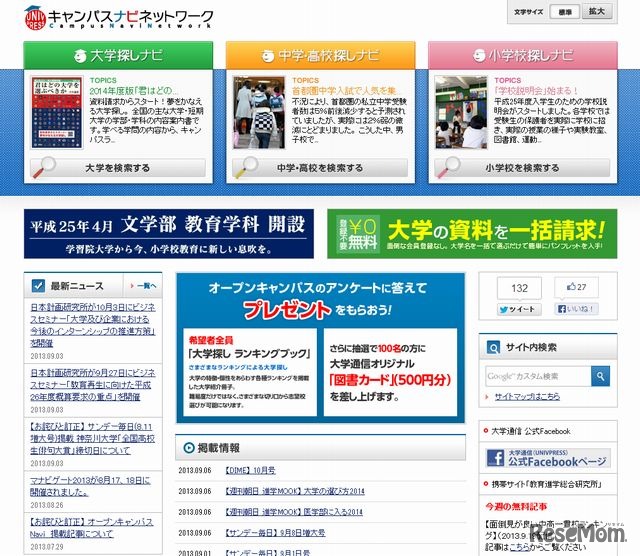640x556 pixels.
Task: Open the university guidebook cover thumbnail
Action: pyautogui.click(x=57, y=112)
